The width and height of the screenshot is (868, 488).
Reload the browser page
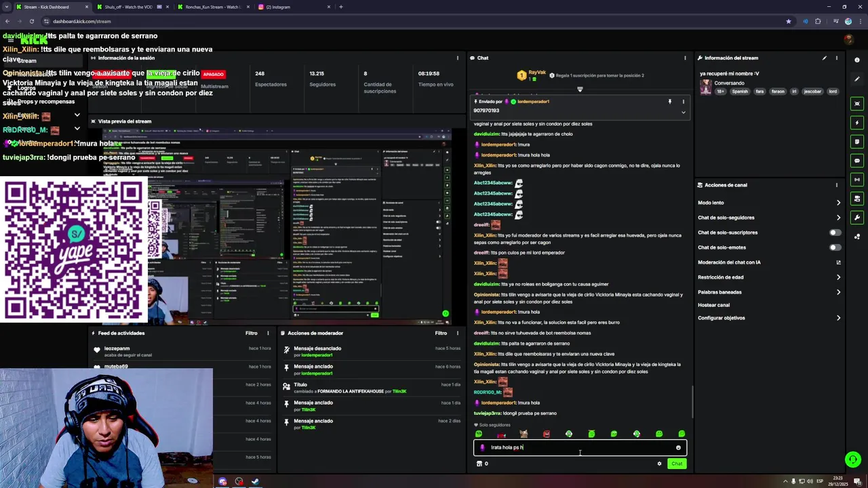click(31, 21)
